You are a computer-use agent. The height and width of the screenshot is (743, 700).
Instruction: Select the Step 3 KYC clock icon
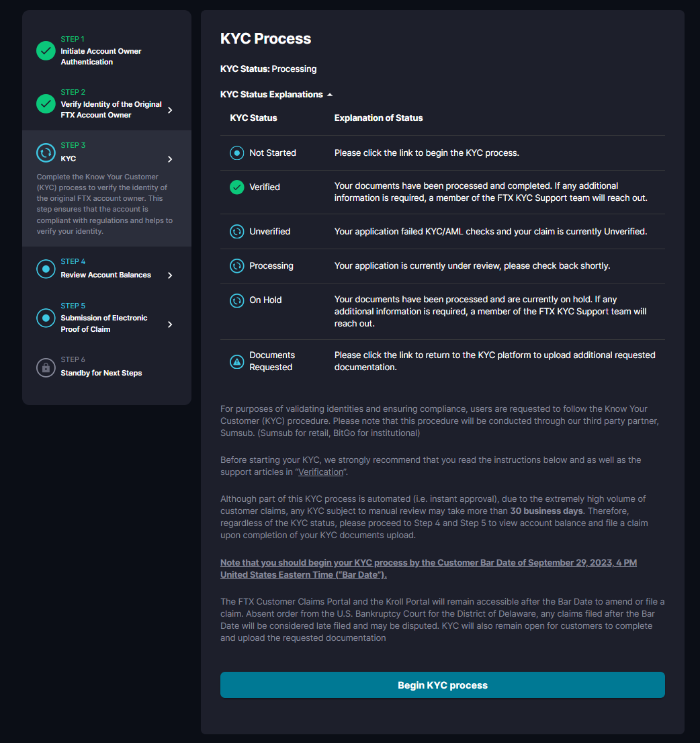45,152
